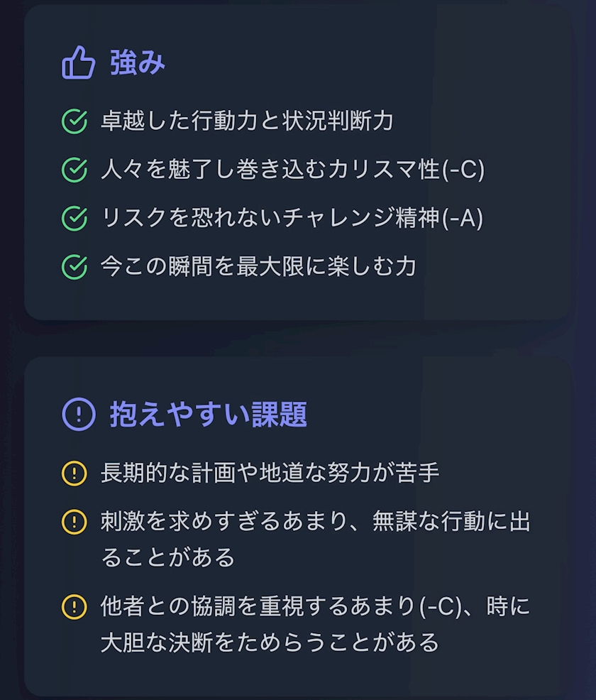Click the warning icon beside 刺激を求めすぎるあまり
Screen dimensions: 596x700
tap(74, 522)
